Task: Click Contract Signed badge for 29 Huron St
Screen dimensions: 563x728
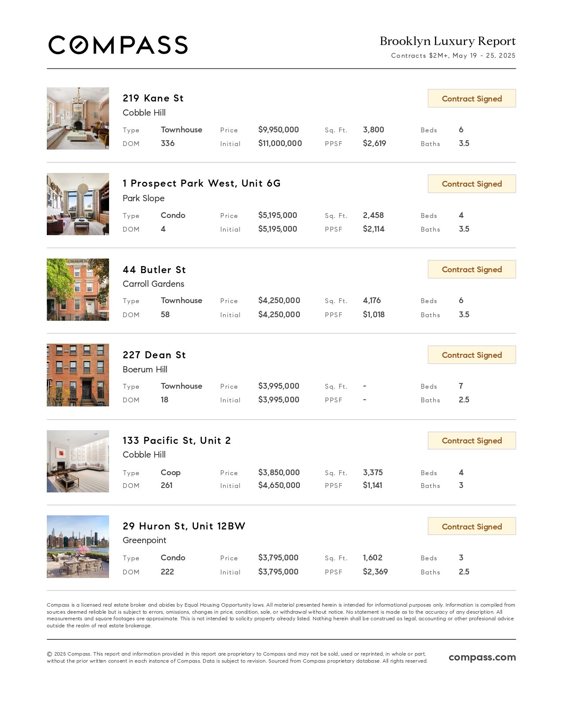Action: [x=472, y=526]
